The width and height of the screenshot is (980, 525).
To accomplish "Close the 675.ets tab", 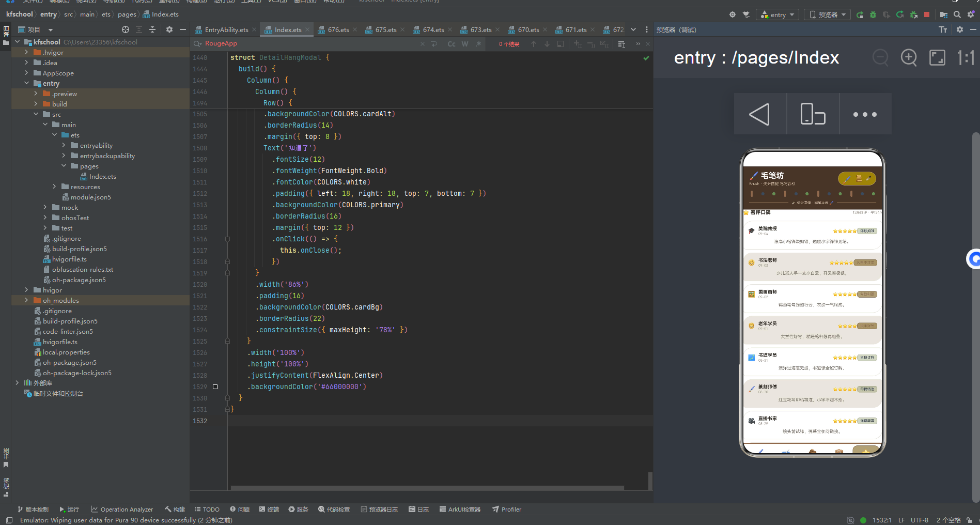I will point(402,29).
